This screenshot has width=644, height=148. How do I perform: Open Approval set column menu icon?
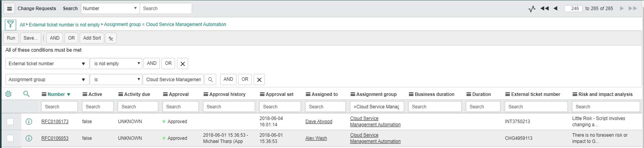click(x=262, y=94)
